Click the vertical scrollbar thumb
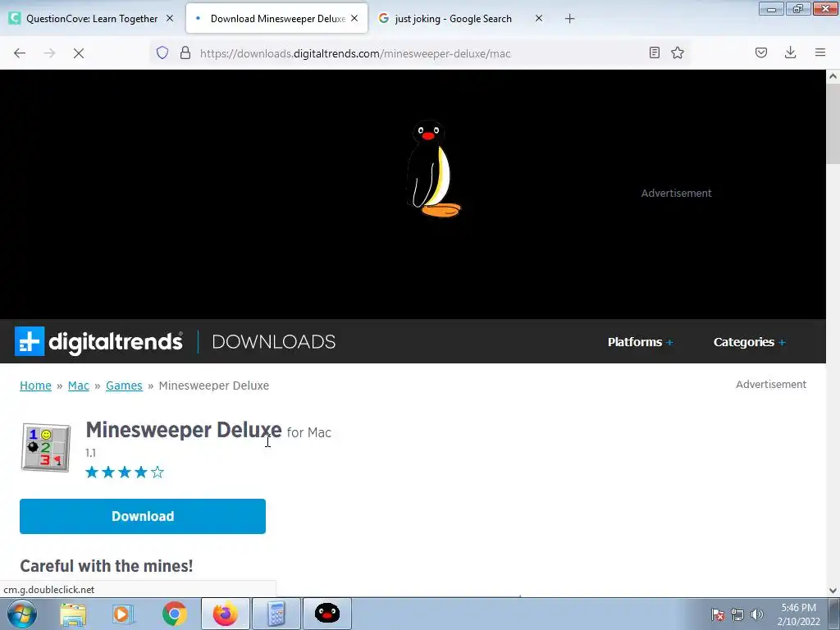 click(x=833, y=122)
